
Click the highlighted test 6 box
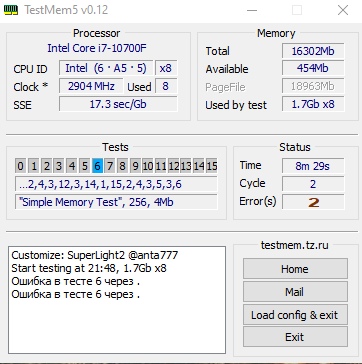97,166
